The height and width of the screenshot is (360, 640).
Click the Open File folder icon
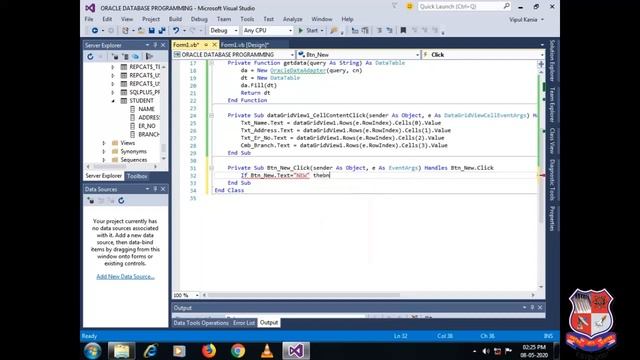(x=141, y=31)
